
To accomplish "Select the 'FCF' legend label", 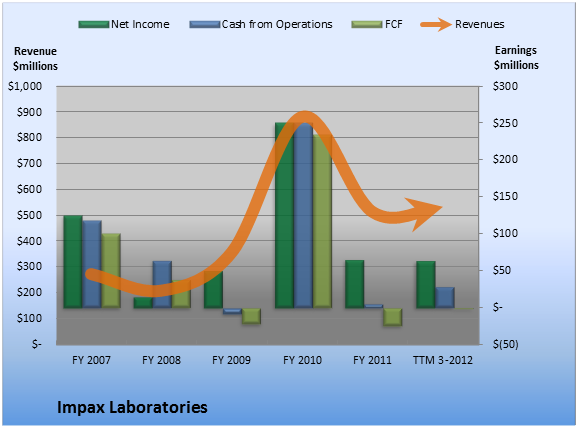I will 394,24.
